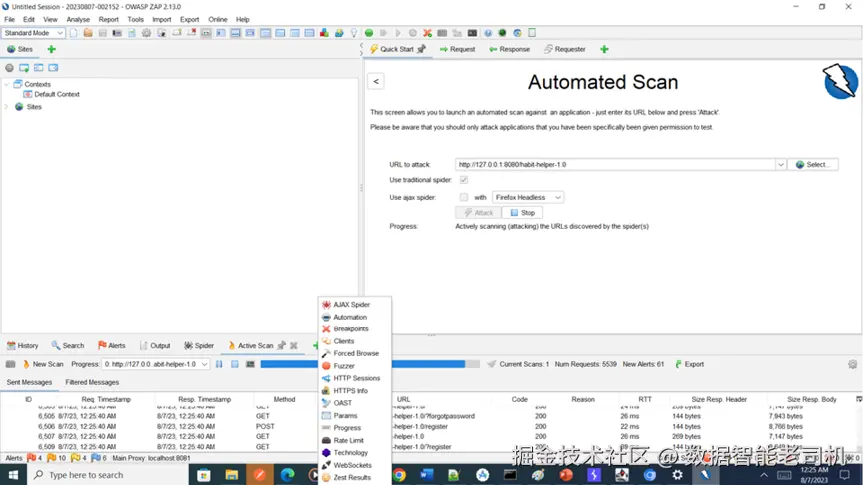This screenshot has width=863, height=485.
Task: Open session folder icon in toolbar
Action: coord(88,33)
